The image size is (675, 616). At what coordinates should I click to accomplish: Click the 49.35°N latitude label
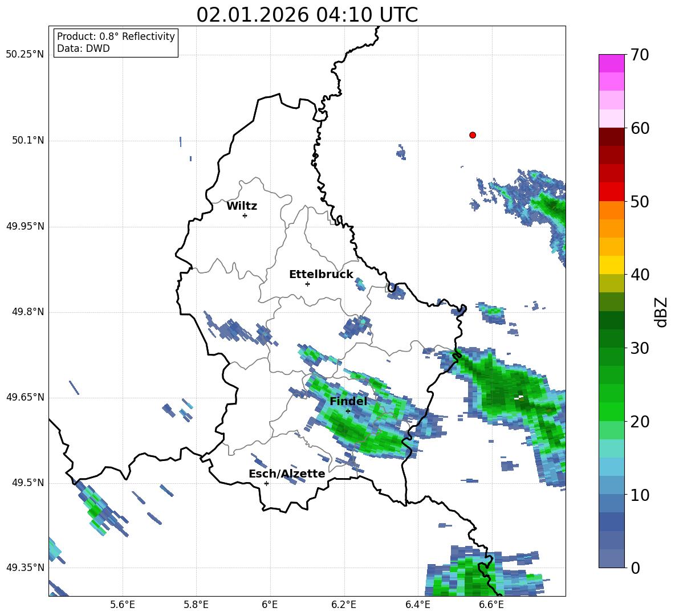click(25, 568)
